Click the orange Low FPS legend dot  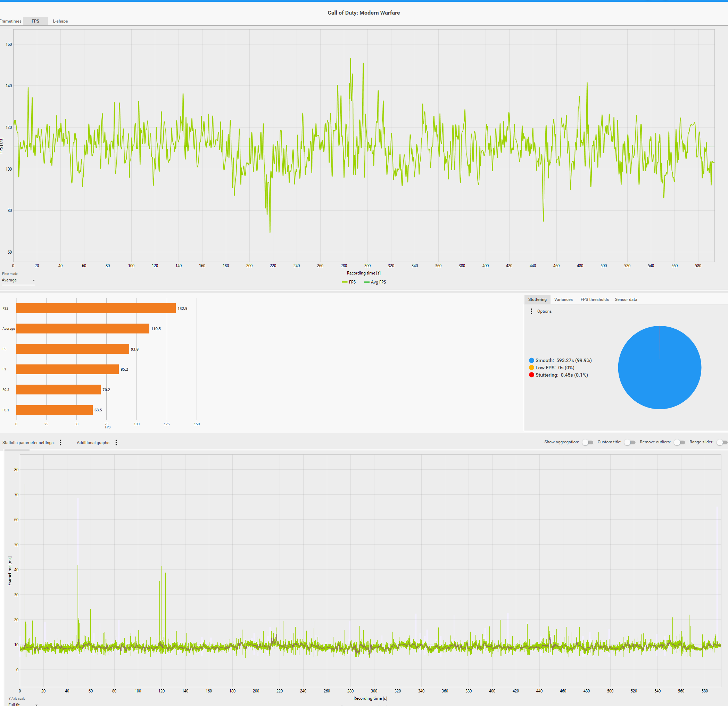(531, 368)
